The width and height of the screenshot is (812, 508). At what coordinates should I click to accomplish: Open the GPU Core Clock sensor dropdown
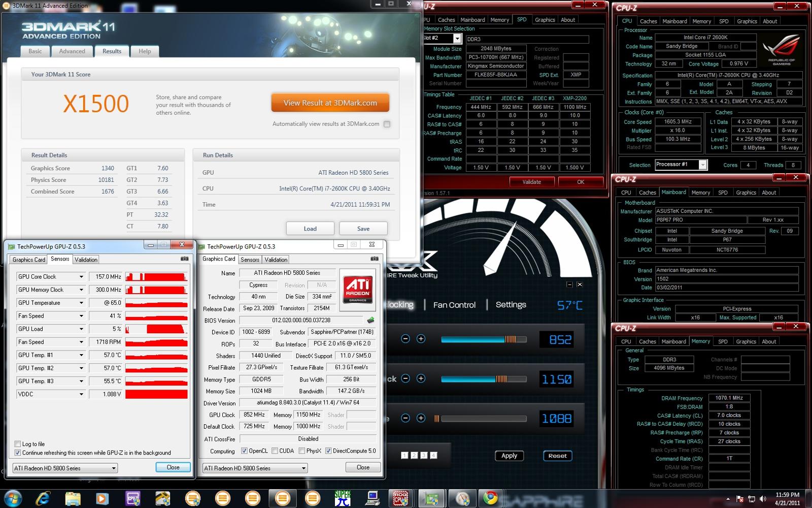81,277
